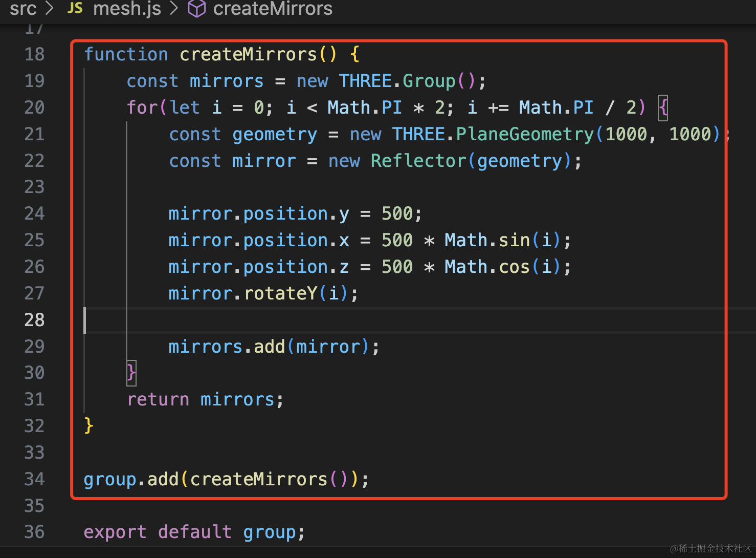
Task: Click line number 36 in gutter
Action: pos(34,532)
